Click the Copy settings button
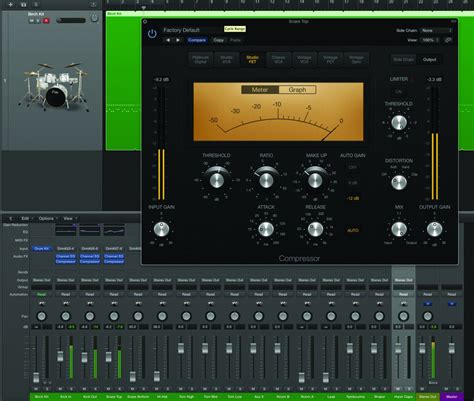Viewport: 474px width, 401px height. (218, 40)
